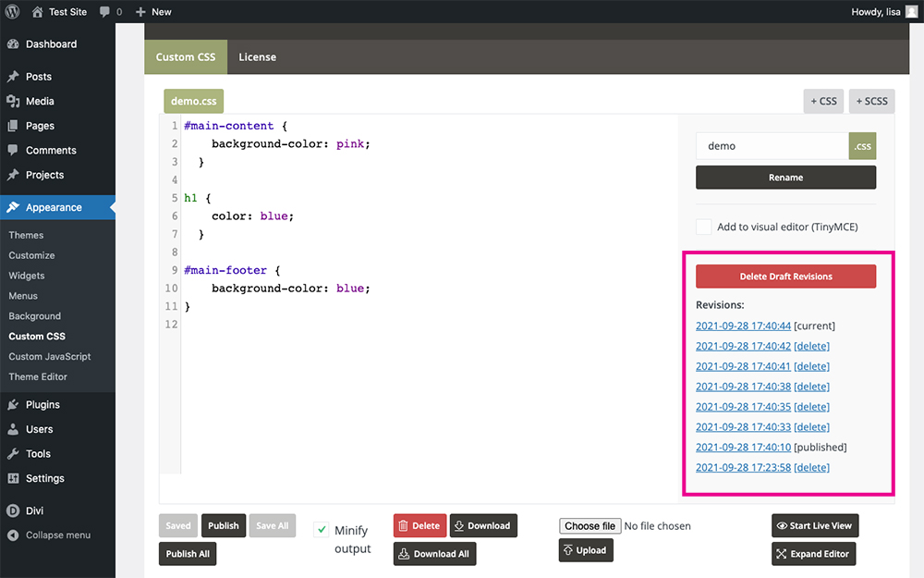
Task: Open the 17:40:35 revision
Action: (x=743, y=407)
